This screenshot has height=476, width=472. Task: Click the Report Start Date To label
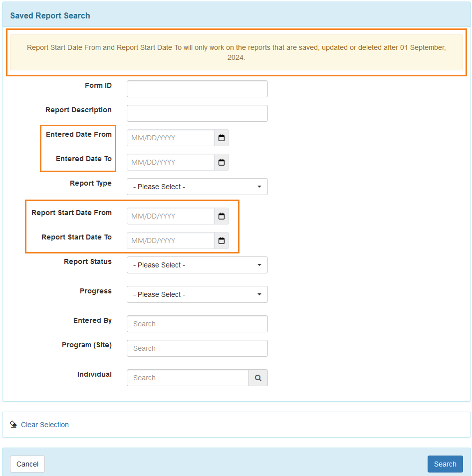(x=76, y=237)
